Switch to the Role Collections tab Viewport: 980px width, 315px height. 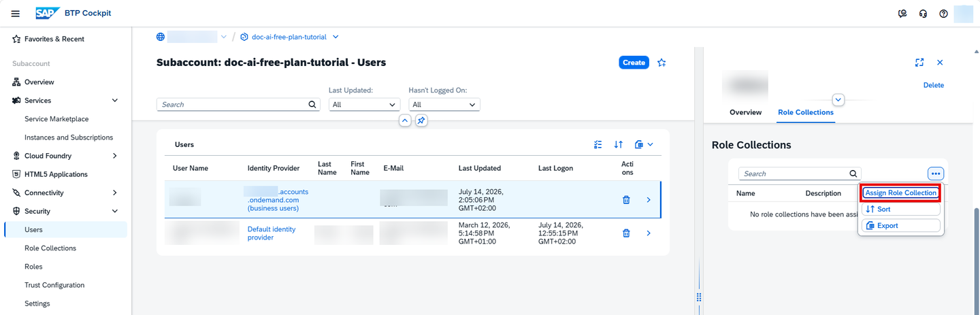[805, 112]
